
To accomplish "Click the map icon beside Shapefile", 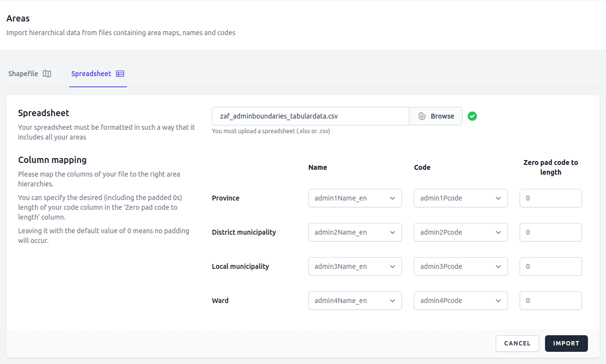I will pos(47,74).
